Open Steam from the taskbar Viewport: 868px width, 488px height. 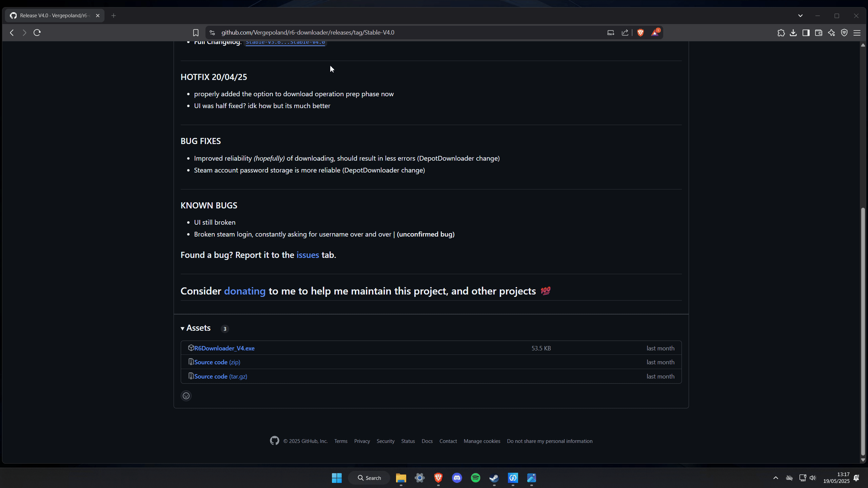494,478
